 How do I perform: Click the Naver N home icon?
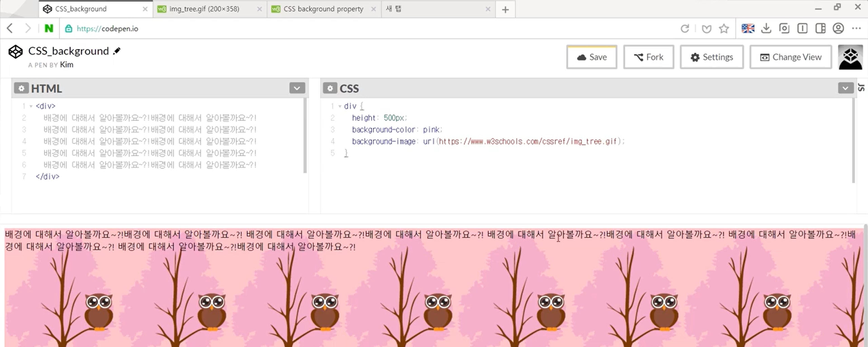tap(49, 29)
